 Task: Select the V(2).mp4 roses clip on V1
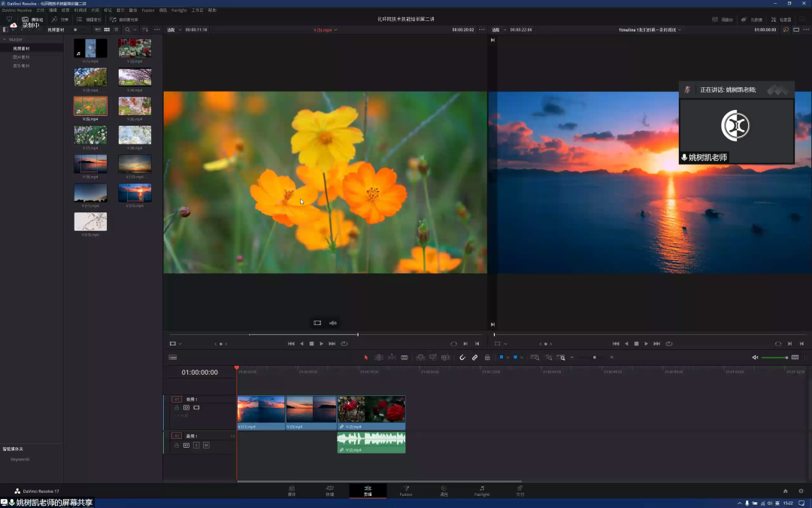point(371,412)
